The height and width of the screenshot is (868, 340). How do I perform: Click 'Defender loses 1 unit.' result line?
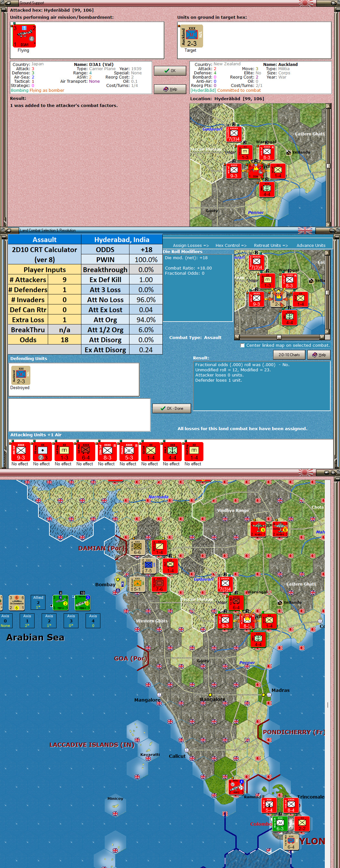click(219, 380)
